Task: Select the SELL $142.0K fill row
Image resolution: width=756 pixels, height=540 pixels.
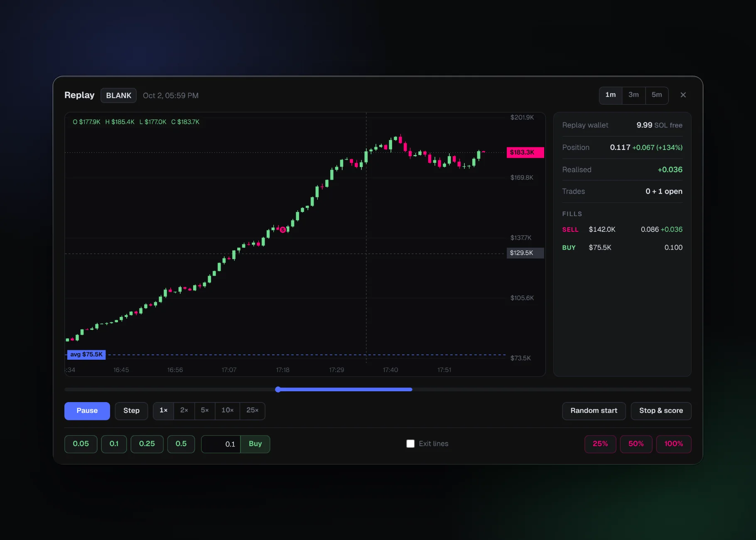Action: (622, 230)
